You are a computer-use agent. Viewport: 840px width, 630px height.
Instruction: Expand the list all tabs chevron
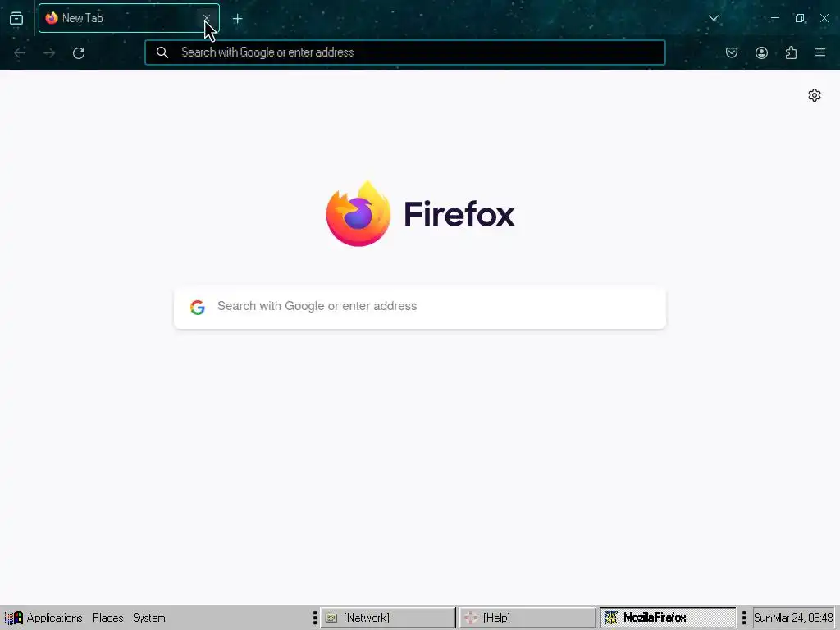tap(713, 18)
